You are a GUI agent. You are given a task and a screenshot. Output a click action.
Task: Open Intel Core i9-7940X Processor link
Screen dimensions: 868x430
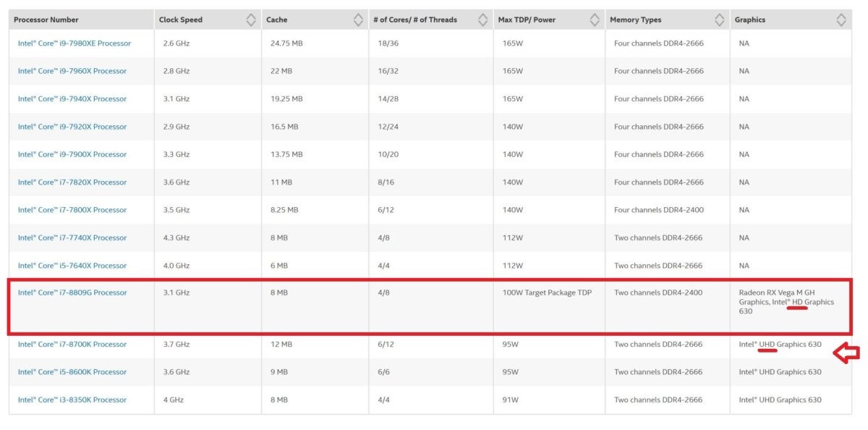click(72, 98)
